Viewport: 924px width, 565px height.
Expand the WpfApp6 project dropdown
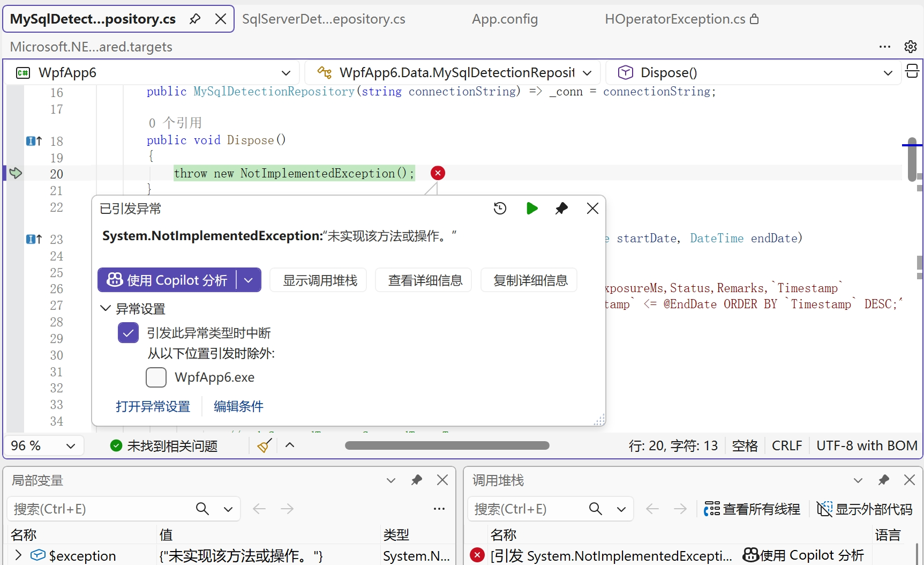click(286, 73)
